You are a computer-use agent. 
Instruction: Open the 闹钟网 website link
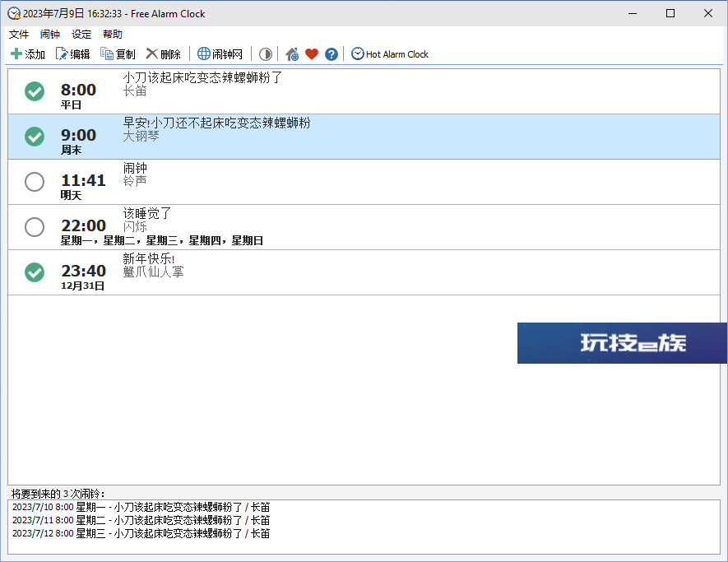220,53
